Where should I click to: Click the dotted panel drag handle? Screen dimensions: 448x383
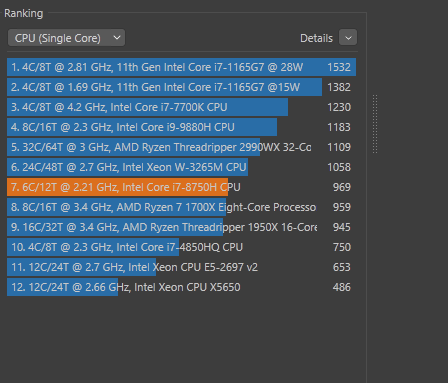(x=375, y=124)
